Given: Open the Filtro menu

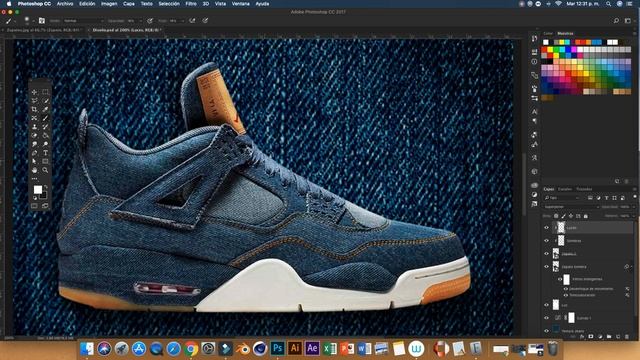Looking at the screenshot, I should point(191,4).
